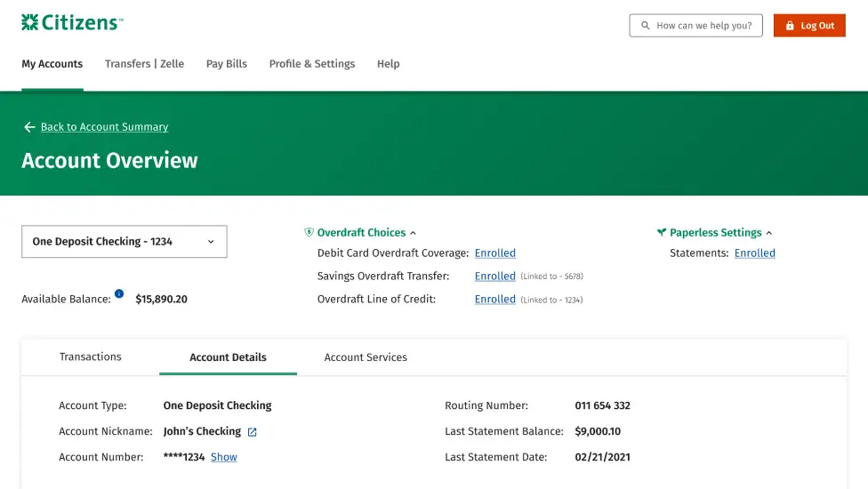Click the back arrow icon
The image size is (868, 489).
29,127
